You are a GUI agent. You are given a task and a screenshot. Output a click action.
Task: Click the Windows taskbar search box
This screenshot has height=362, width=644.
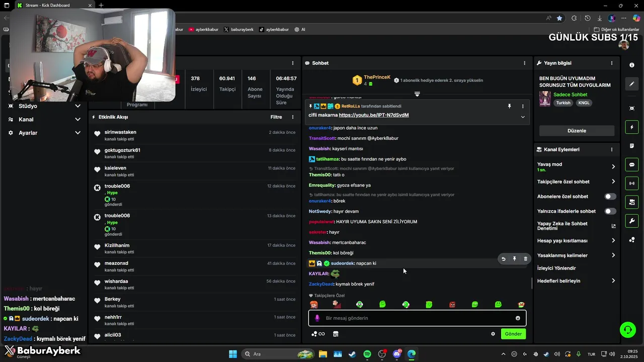pos(279,354)
